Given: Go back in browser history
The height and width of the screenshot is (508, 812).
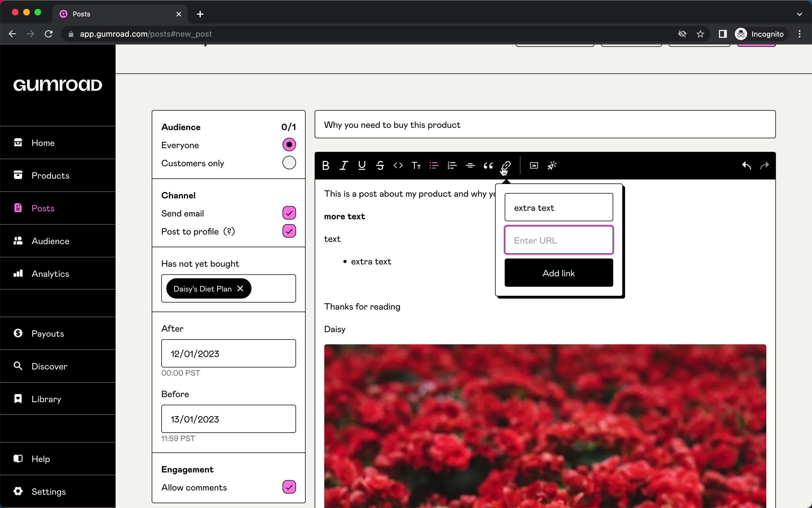Looking at the screenshot, I should [12, 34].
